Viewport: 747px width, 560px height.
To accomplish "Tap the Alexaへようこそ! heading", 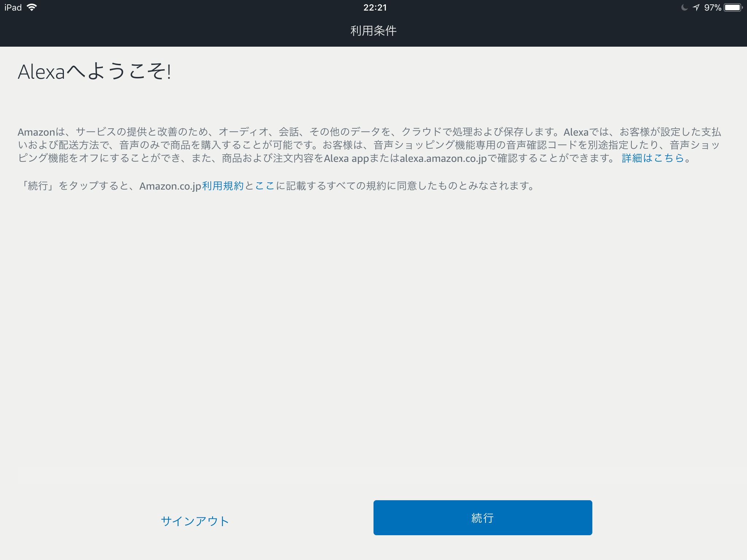I will pyautogui.click(x=94, y=71).
